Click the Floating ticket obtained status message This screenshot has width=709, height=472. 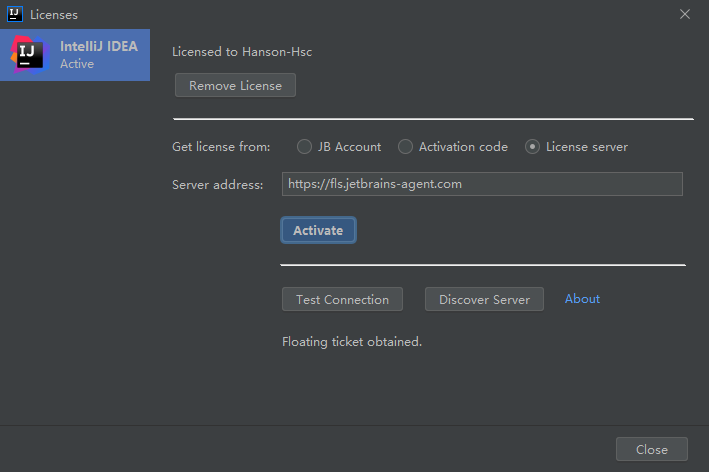352,341
